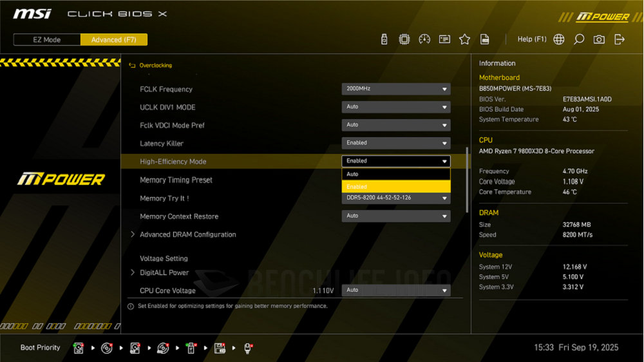Click the CPU chip icon in toolbar

pyautogui.click(x=404, y=39)
